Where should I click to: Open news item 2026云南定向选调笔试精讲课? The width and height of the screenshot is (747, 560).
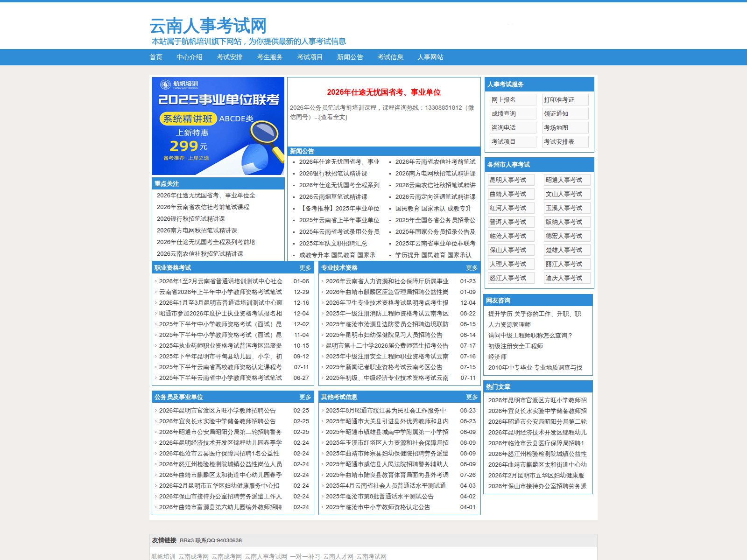(436, 197)
